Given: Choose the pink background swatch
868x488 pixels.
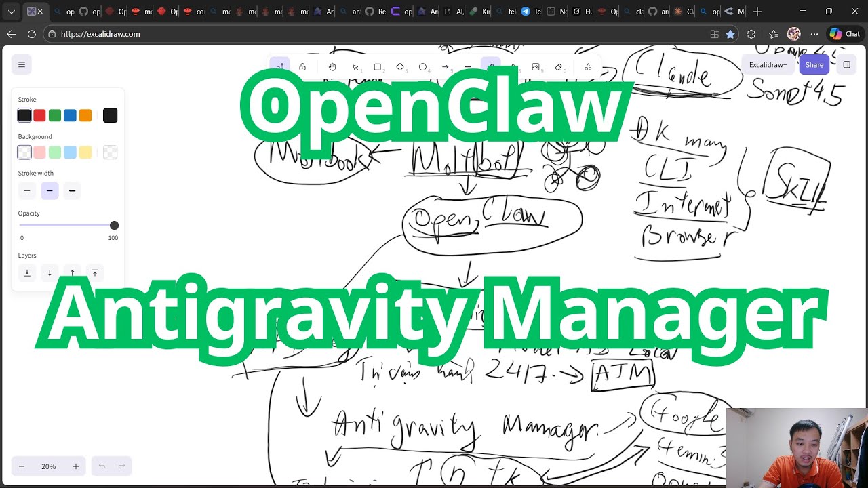Looking at the screenshot, I should tap(39, 152).
